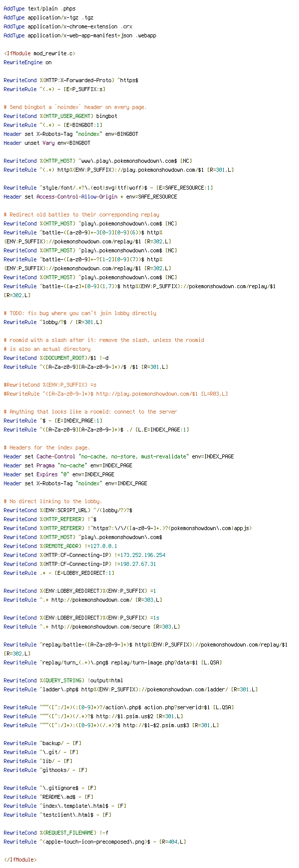Select the line 'RewriteRule ^backup/ - [F]'

pos(42,744)
